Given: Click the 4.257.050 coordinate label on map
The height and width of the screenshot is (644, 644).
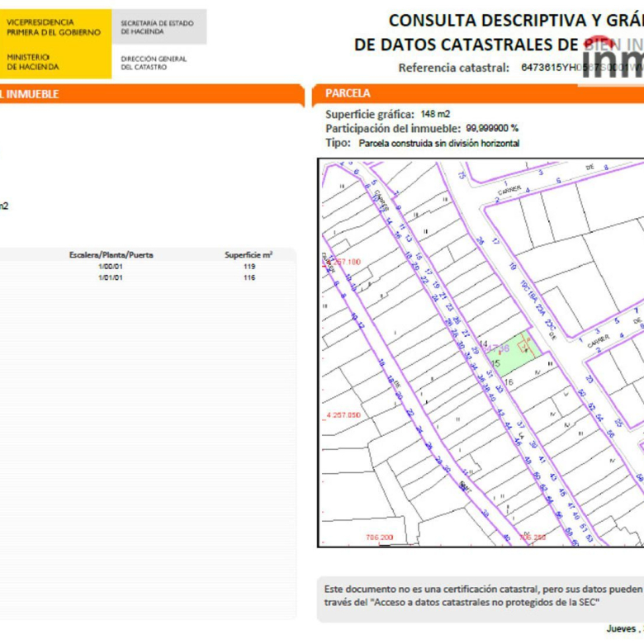Looking at the screenshot, I should (340, 415).
